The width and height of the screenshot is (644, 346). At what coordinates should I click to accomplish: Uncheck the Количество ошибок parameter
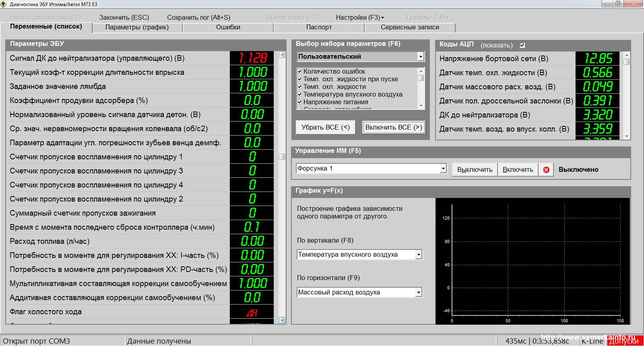click(x=300, y=72)
